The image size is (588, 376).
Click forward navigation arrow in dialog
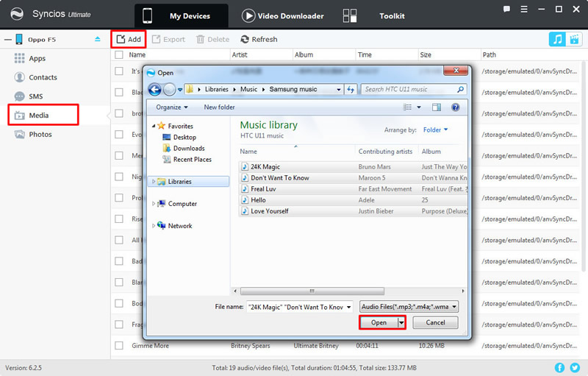pyautogui.click(x=169, y=89)
